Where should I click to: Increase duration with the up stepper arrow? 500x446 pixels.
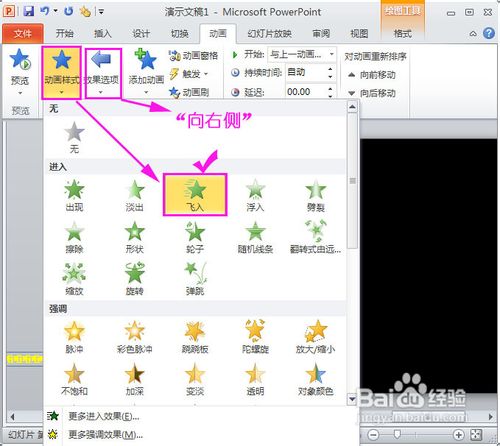330,69
